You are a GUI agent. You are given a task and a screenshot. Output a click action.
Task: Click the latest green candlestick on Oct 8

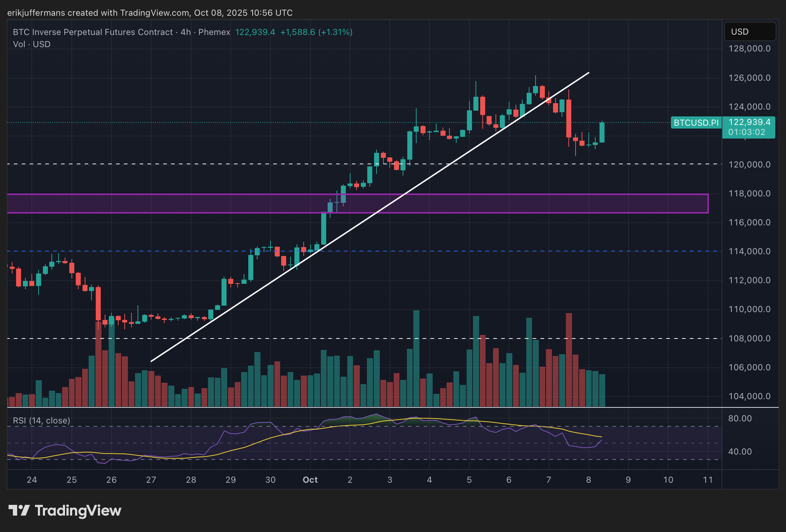pos(602,132)
